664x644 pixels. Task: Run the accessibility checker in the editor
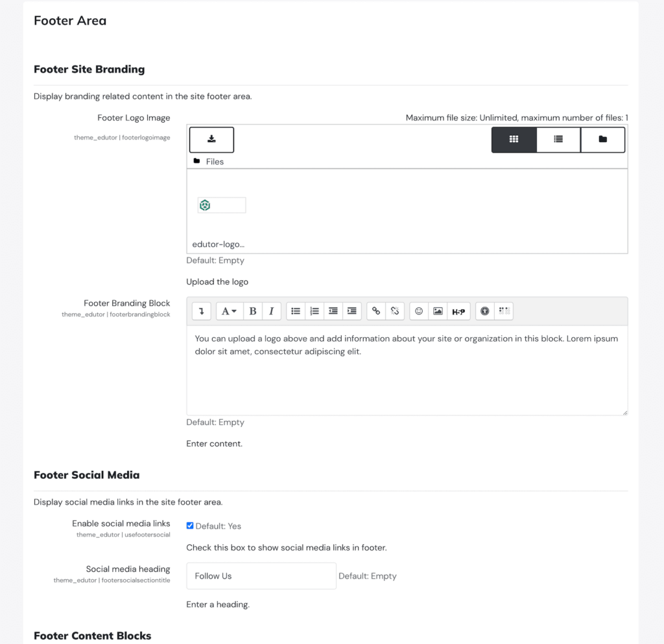click(x=484, y=311)
